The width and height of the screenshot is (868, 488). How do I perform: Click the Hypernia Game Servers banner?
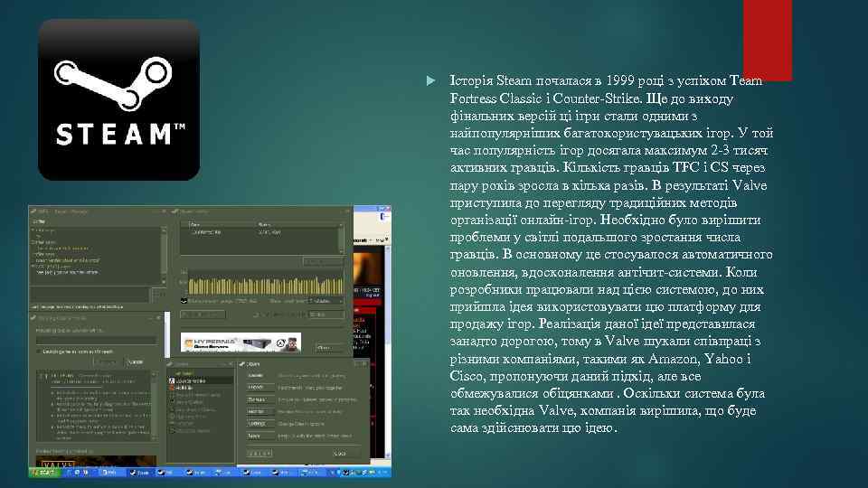pos(241,343)
